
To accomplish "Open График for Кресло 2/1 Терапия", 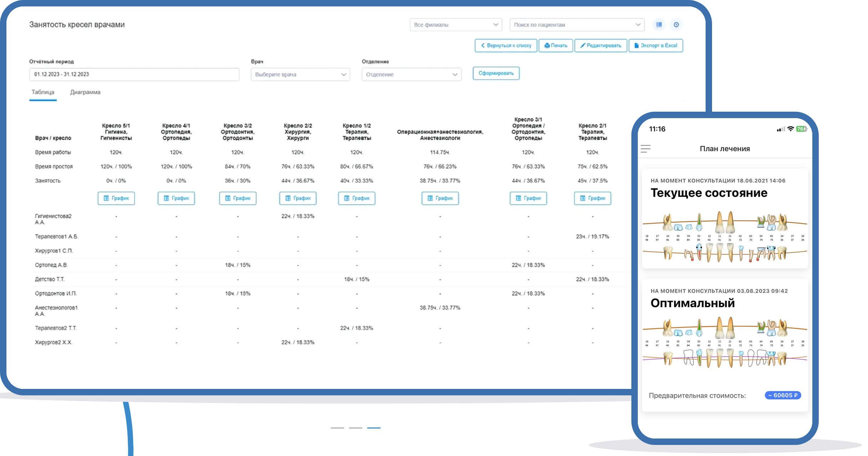I will (x=592, y=198).
